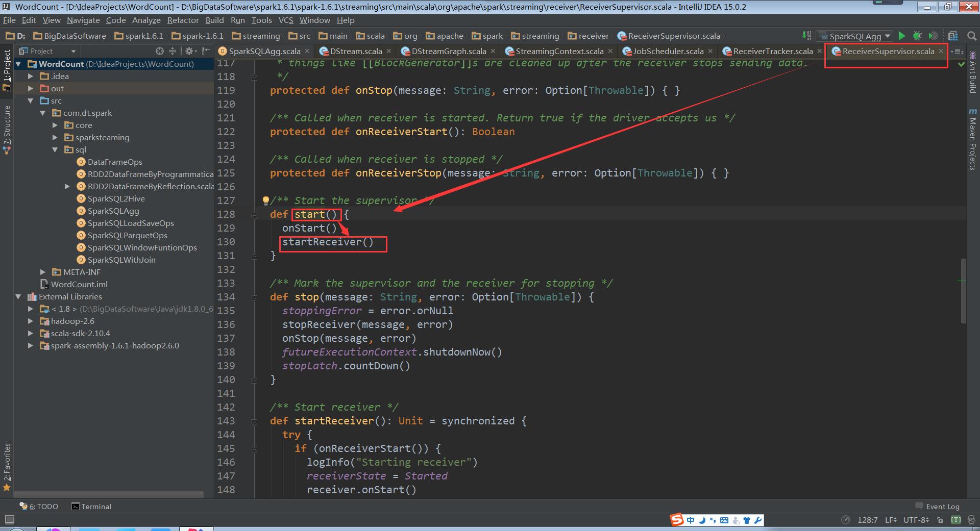Click the lightbulb intention icon
The height and width of the screenshot is (531, 980).
pos(265,200)
